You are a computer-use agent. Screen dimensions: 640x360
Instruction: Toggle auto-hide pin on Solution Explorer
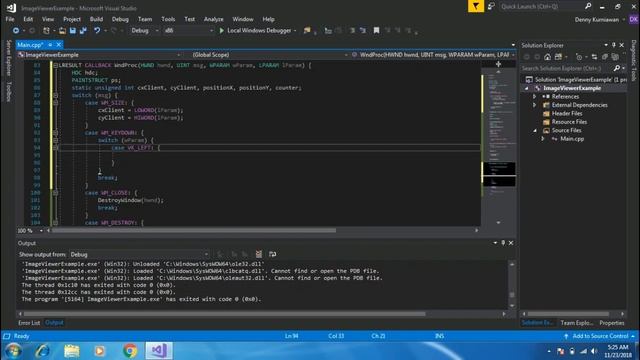pos(613,45)
